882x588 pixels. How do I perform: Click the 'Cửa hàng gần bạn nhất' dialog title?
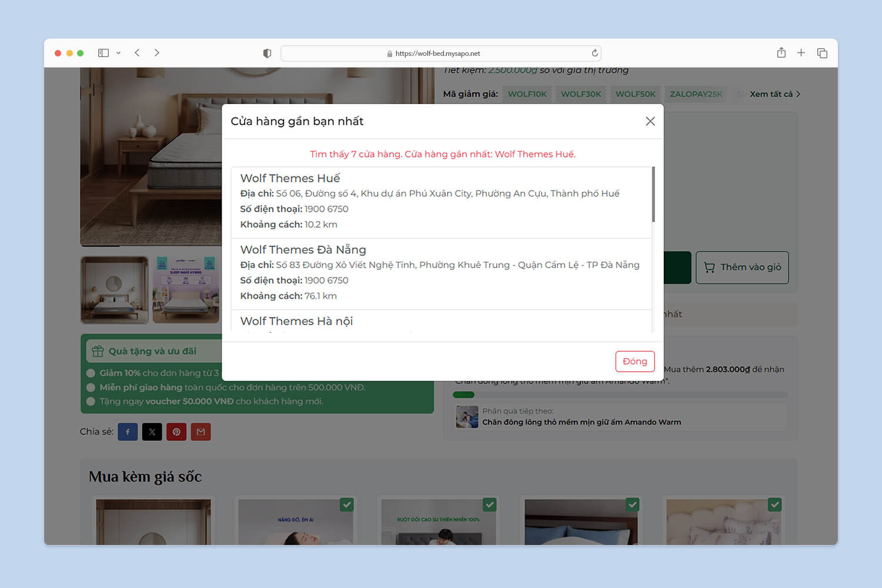pos(297,121)
